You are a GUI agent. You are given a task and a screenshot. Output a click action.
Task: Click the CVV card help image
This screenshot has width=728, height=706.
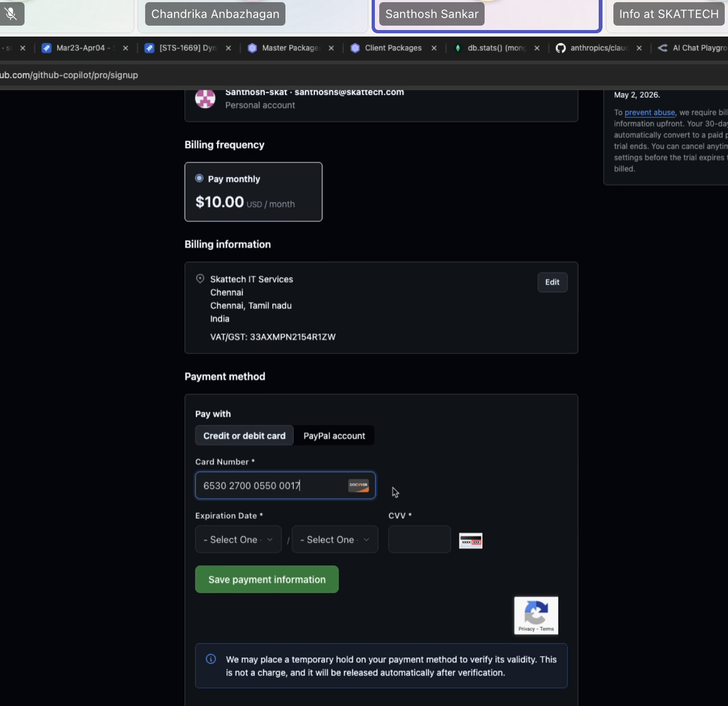click(470, 541)
